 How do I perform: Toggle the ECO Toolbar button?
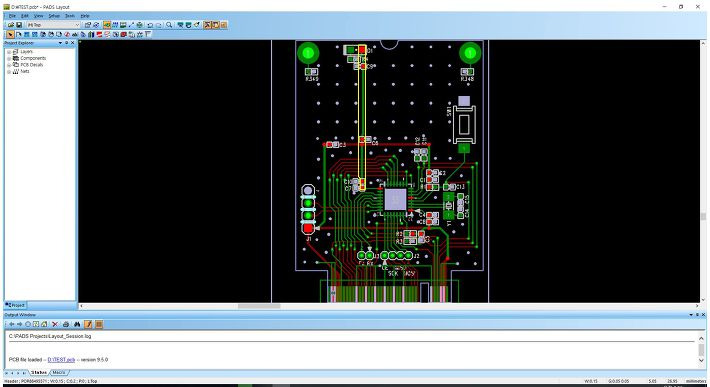click(x=131, y=25)
